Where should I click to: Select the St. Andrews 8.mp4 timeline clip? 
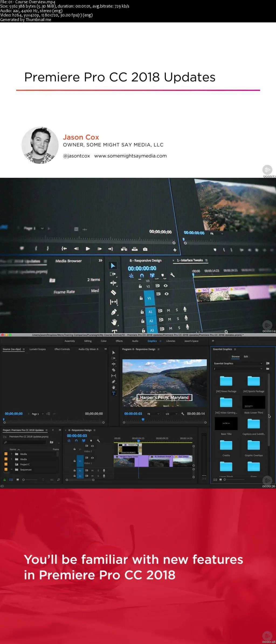click(161, 461)
